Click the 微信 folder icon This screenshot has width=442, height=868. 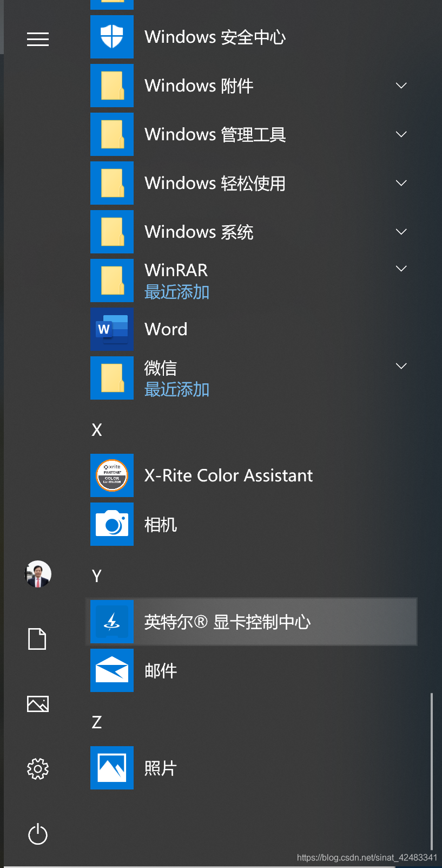coord(112,378)
